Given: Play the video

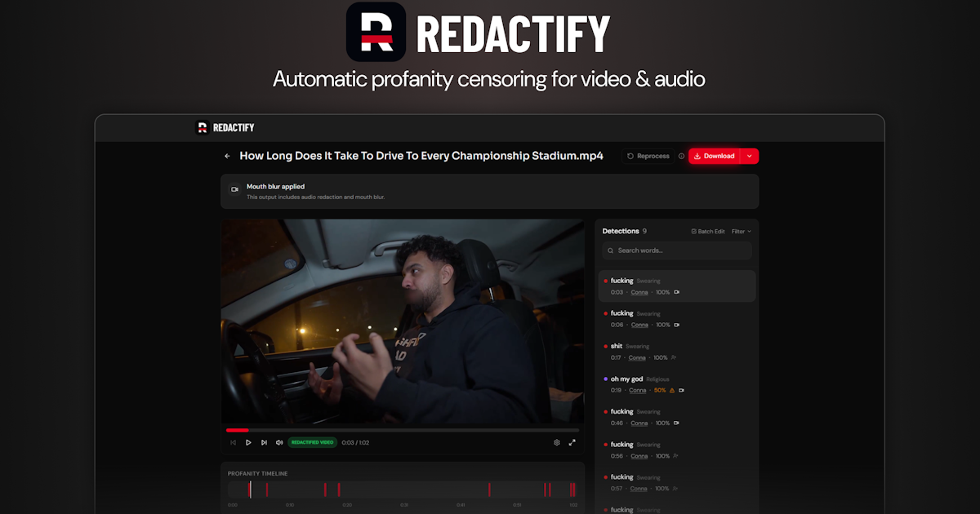Looking at the screenshot, I should (248, 442).
